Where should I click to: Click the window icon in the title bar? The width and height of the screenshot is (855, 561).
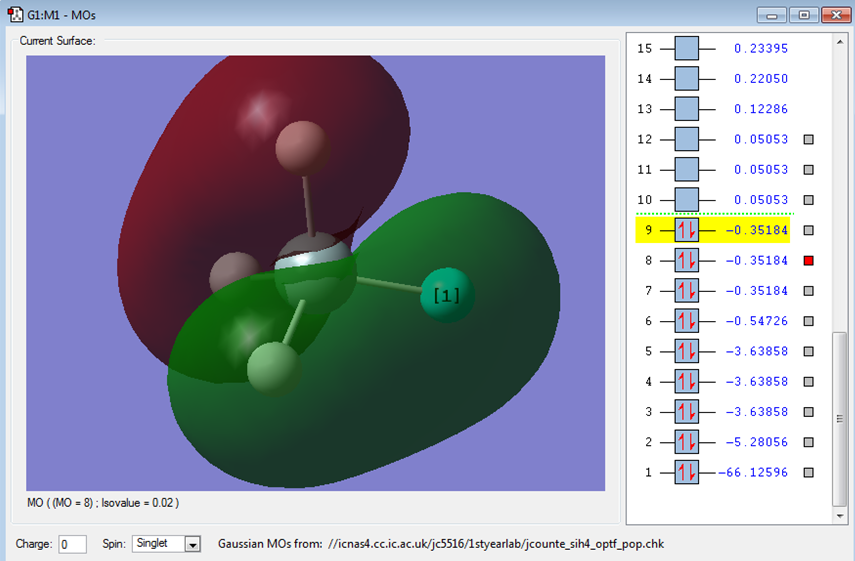tap(14, 15)
